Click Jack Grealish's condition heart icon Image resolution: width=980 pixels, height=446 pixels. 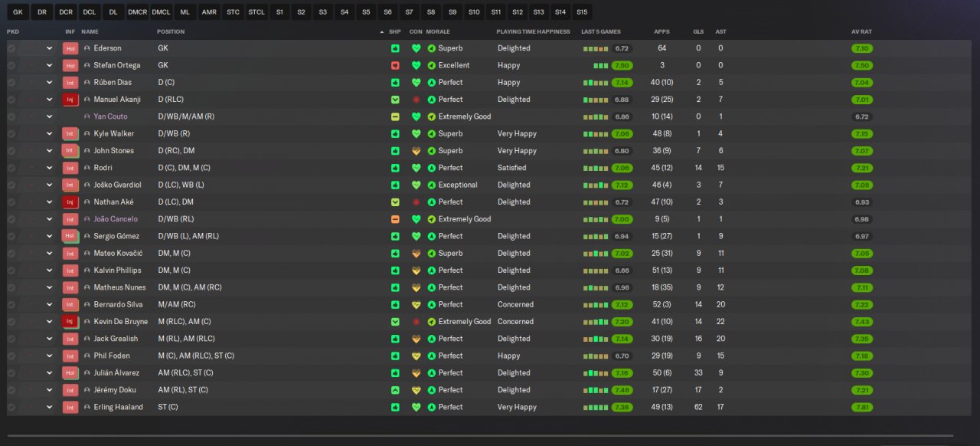tap(416, 339)
